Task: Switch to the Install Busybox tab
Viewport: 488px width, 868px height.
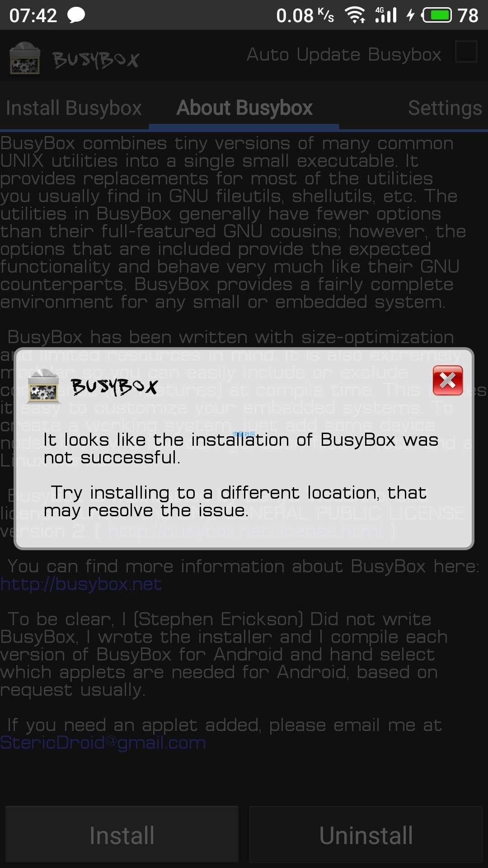Action: click(x=74, y=108)
